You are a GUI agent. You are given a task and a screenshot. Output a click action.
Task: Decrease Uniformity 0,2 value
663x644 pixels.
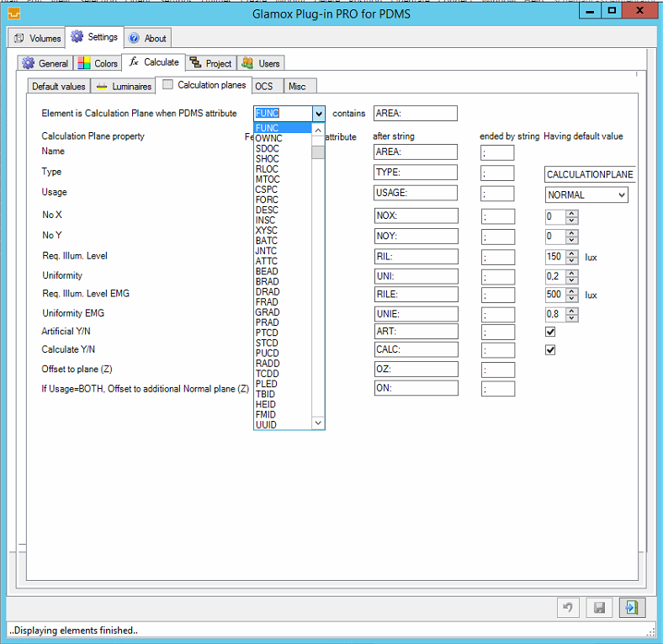(x=571, y=280)
